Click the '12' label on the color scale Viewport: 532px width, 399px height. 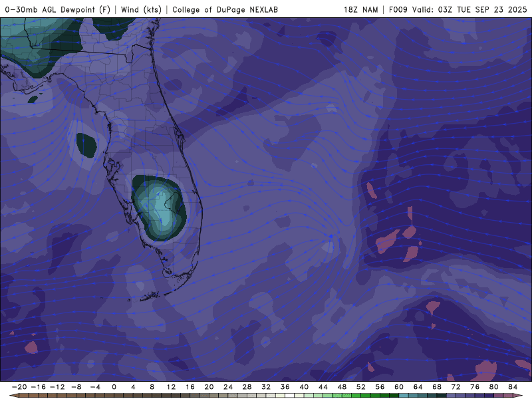tap(171, 387)
